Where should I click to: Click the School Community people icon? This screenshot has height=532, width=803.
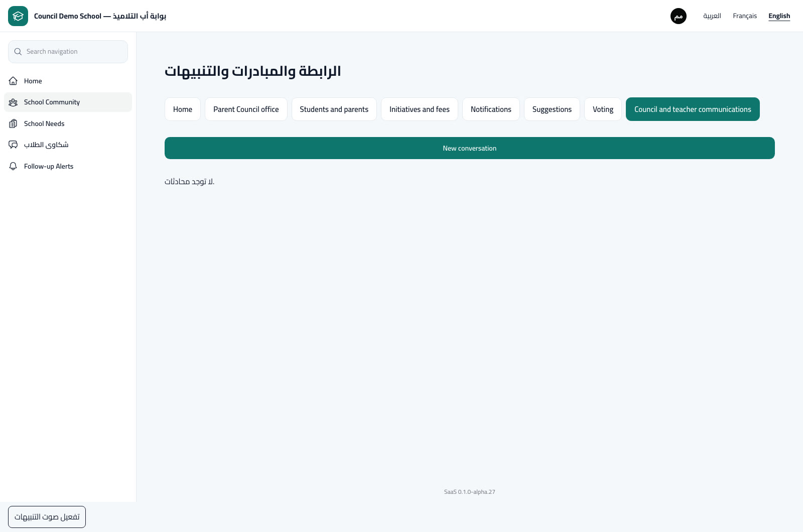coord(13,102)
